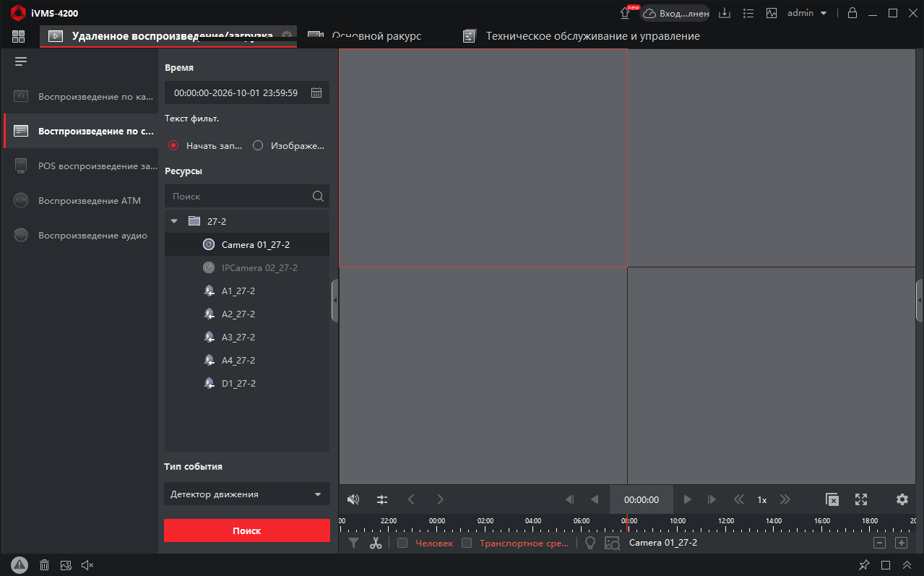Click the cloud 'Вход...нен' login button

676,13
